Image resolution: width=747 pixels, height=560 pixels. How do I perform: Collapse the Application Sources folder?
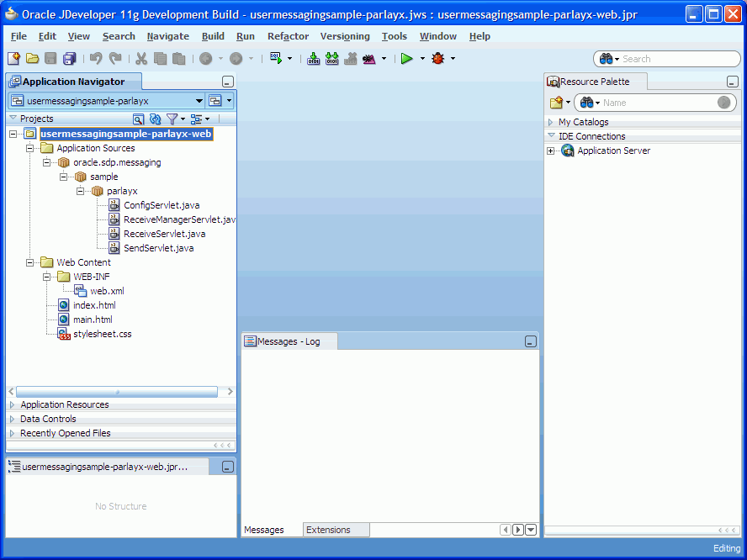(30, 148)
